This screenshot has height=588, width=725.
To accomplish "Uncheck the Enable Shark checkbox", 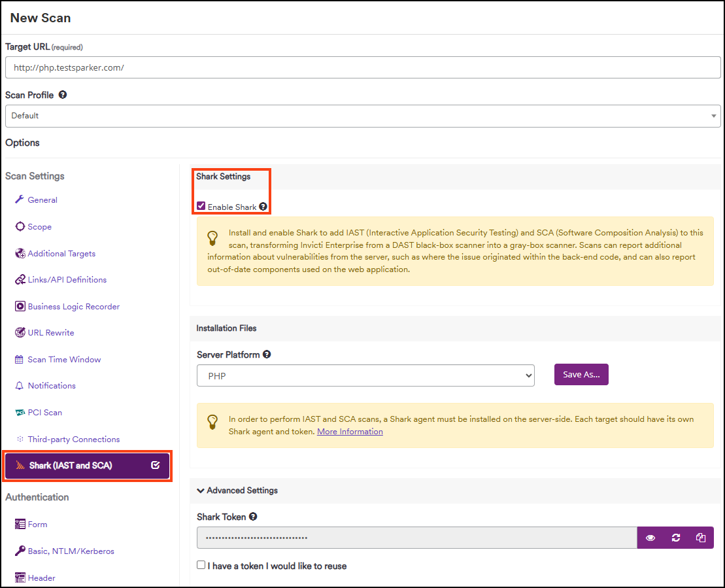I will [201, 206].
